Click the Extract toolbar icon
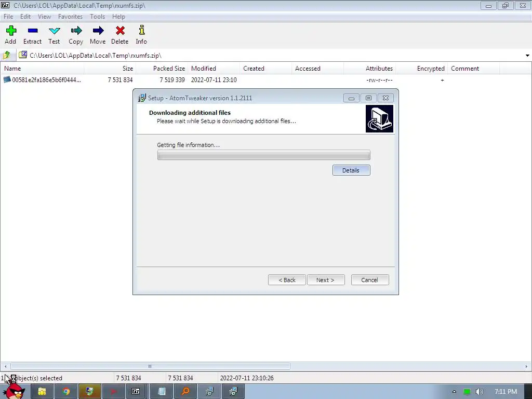Image resolution: width=532 pixels, height=399 pixels. point(33,31)
